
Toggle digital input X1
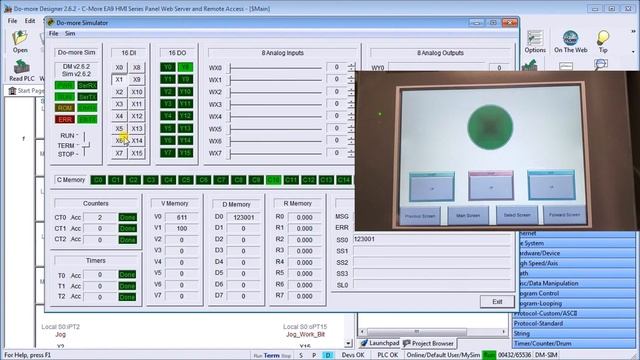(x=119, y=80)
